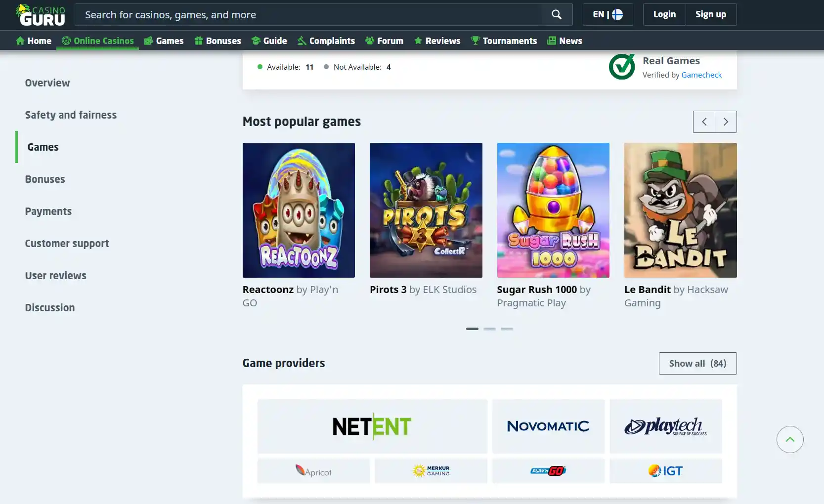The width and height of the screenshot is (824, 504).
Task: Open the News nav item
Action: coord(564,41)
